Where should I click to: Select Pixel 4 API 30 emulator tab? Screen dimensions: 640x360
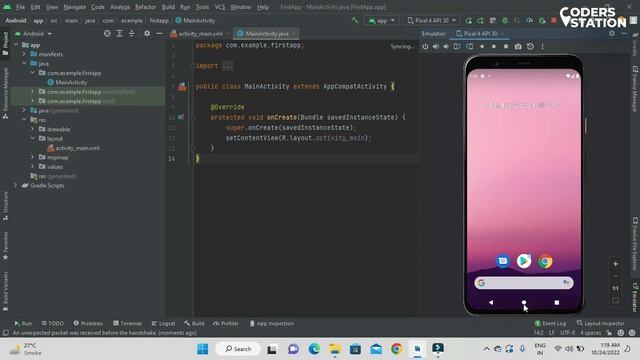(480, 33)
